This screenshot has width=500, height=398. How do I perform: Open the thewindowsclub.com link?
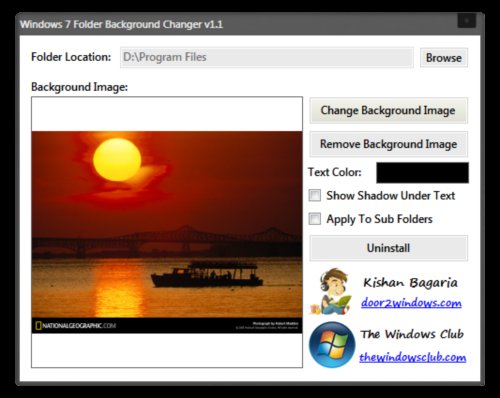413,357
